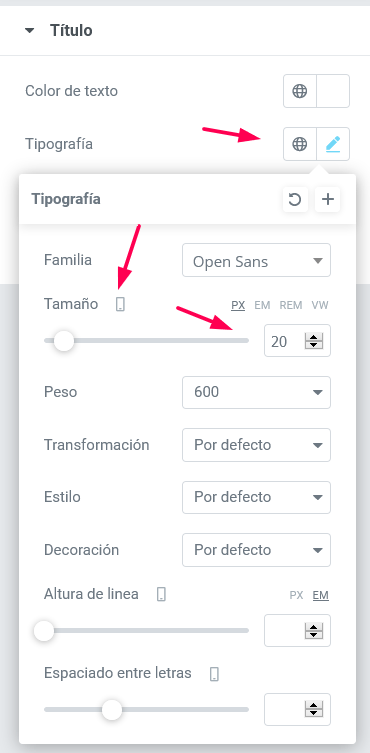This screenshot has width=370, height=753.
Task: Select EM unit for Altura de linea
Action: click(321, 595)
